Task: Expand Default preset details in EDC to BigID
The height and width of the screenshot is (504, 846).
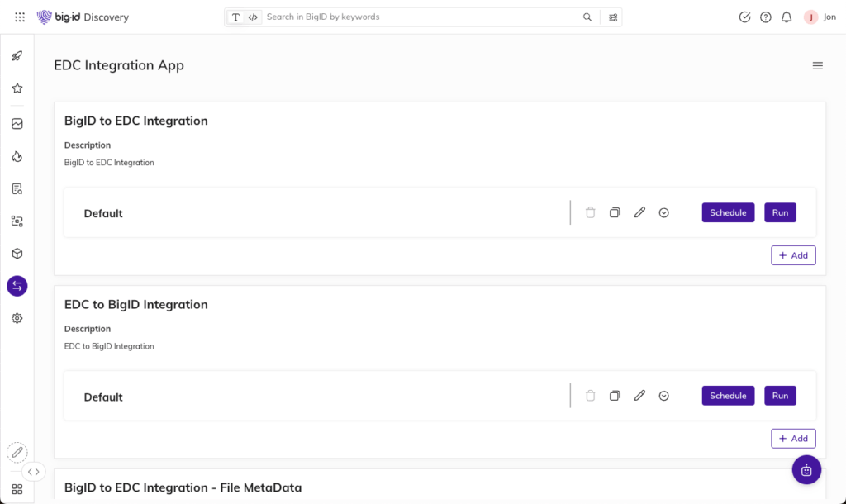Action: (664, 396)
